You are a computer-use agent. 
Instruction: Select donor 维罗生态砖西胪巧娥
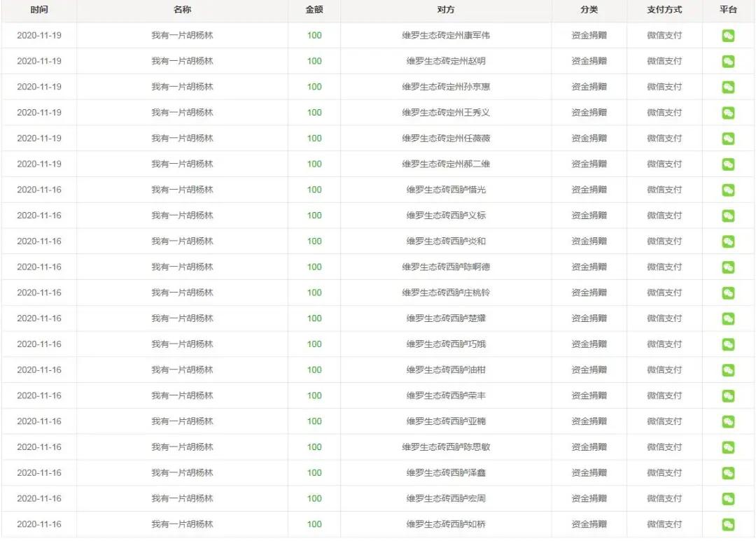446,344
